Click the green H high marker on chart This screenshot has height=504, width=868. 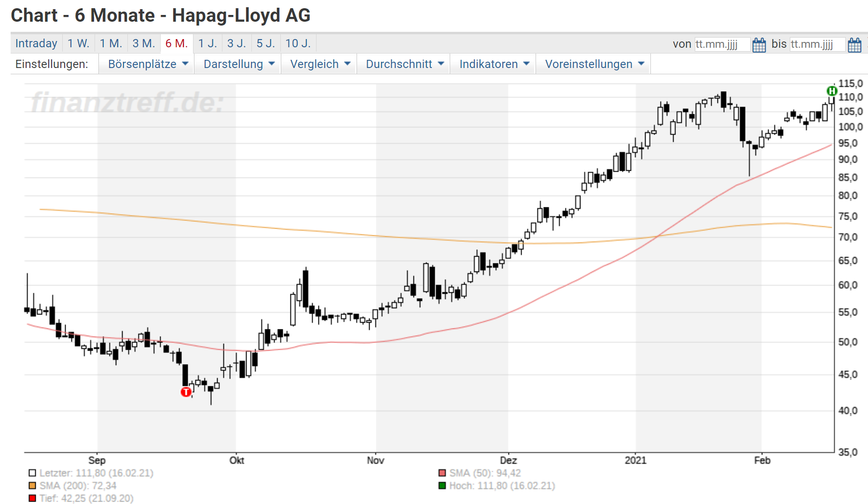tap(832, 91)
